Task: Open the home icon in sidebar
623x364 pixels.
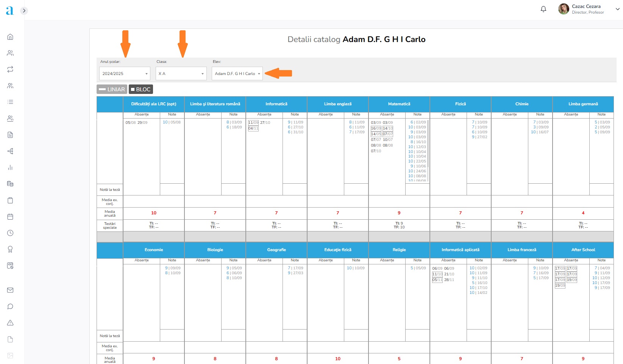Action: 10,37
